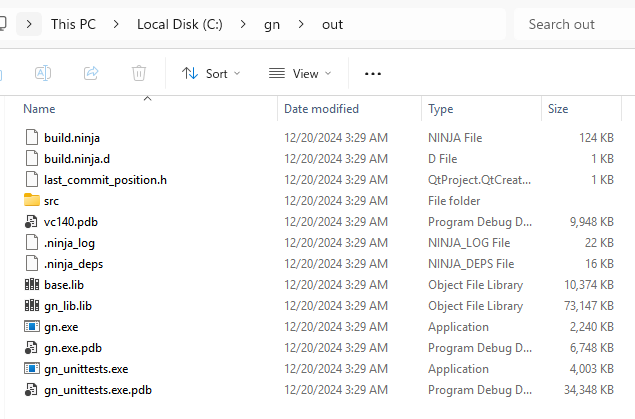Click the 124 KB size cell
The height and width of the screenshot is (419, 635).
(597, 138)
